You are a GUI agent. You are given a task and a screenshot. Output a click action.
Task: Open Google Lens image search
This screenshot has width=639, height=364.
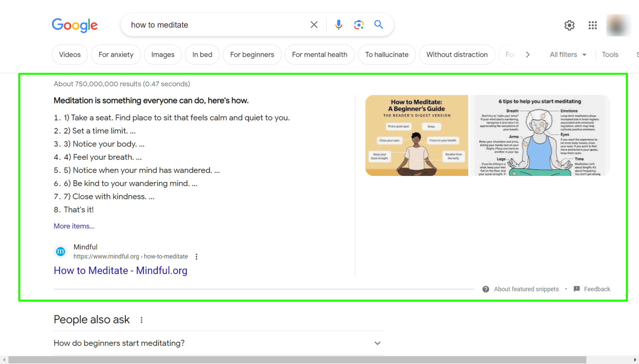[x=359, y=25]
